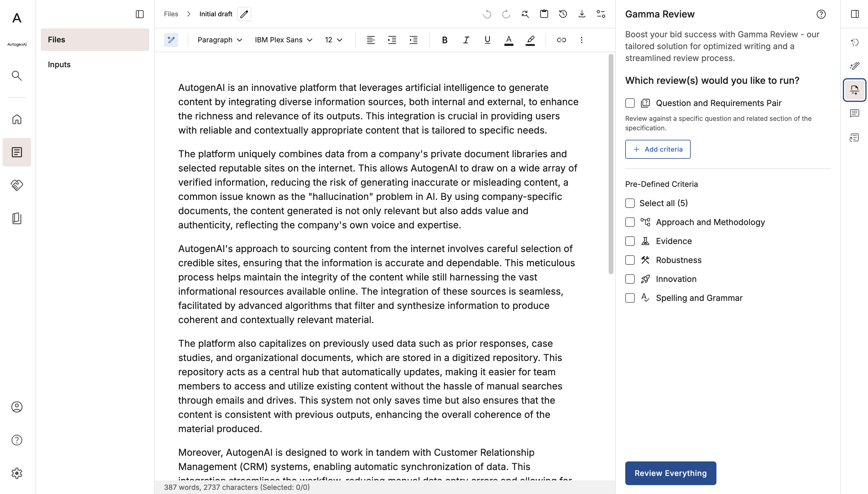
Task: Open comments panel in right rail
Action: pyautogui.click(x=854, y=113)
